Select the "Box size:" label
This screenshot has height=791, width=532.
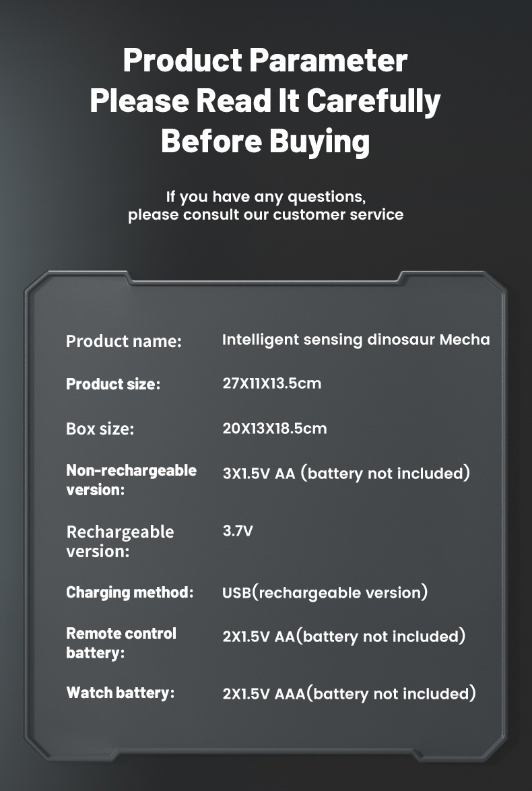tap(100, 429)
